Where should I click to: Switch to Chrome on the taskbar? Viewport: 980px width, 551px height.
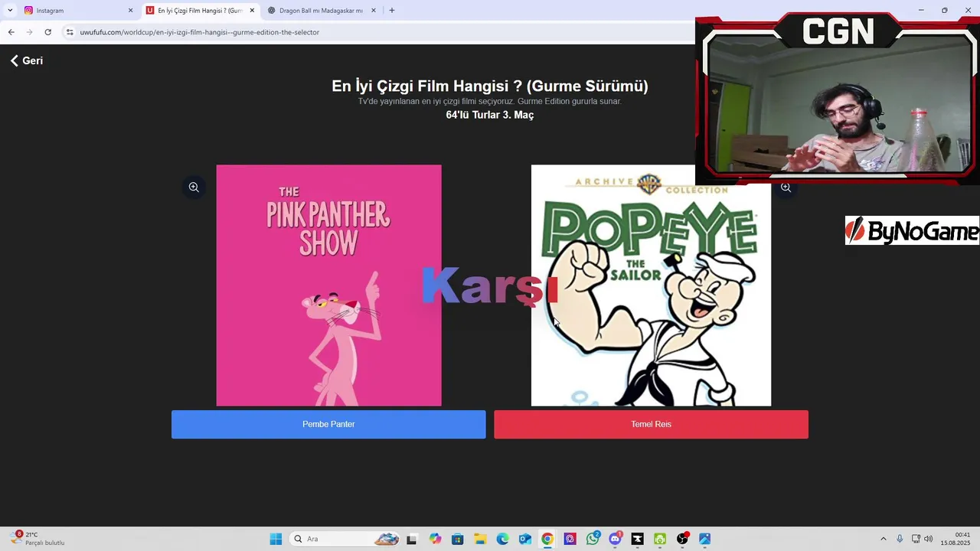(547, 539)
